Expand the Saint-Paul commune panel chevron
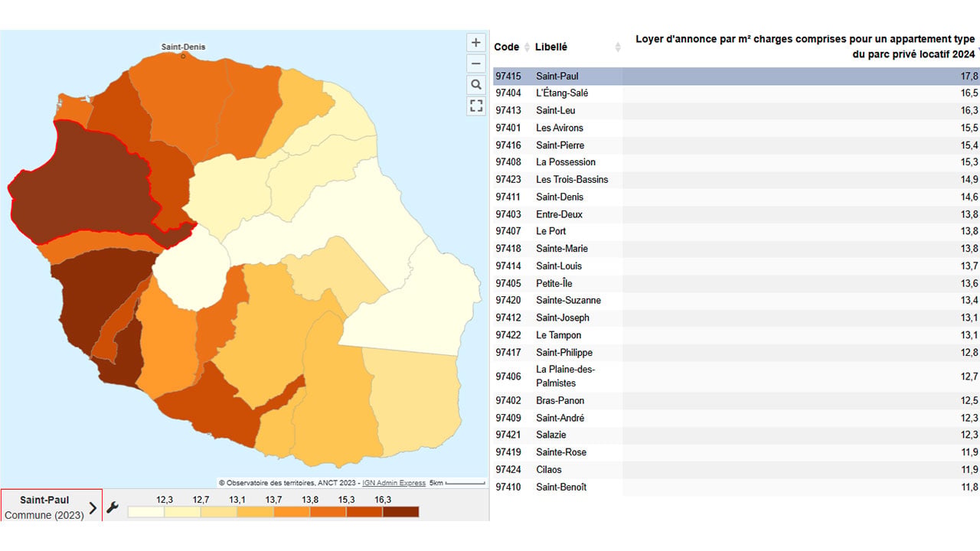 (93, 507)
